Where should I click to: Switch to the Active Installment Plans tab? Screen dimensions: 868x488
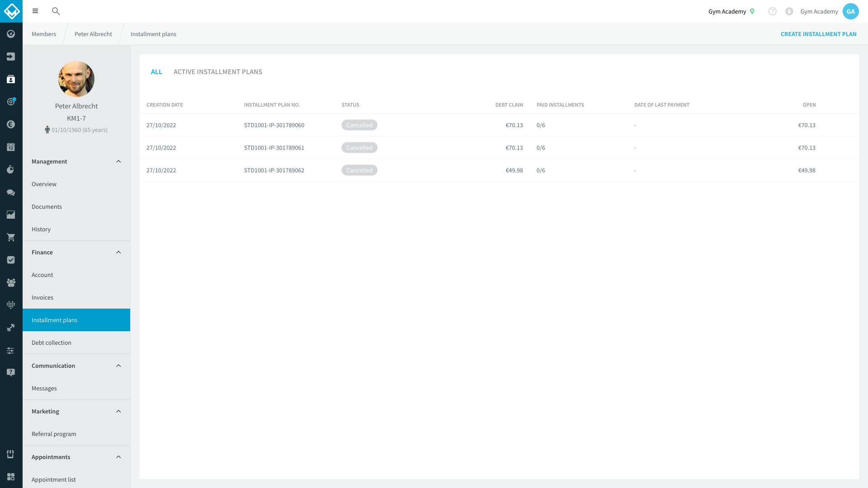pyautogui.click(x=218, y=72)
